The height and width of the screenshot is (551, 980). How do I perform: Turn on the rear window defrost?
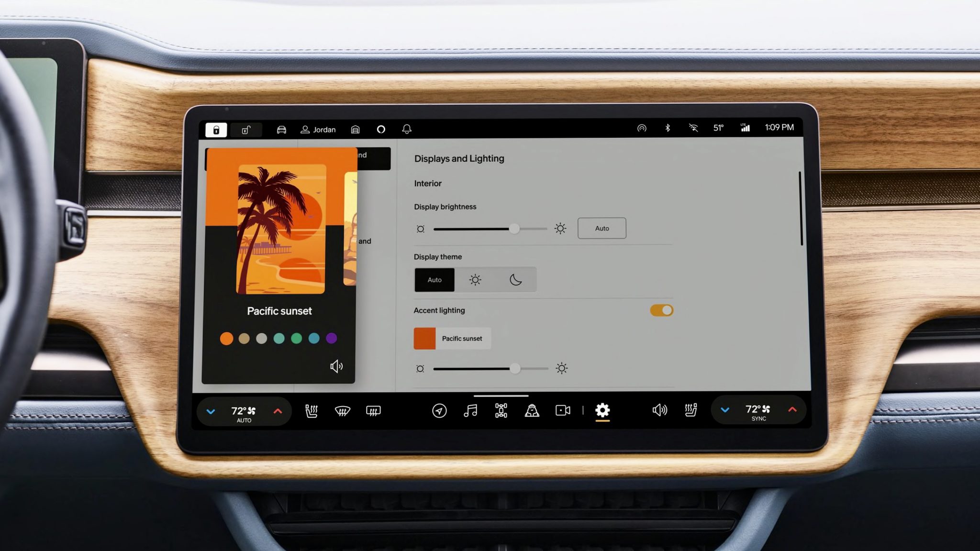(373, 411)
